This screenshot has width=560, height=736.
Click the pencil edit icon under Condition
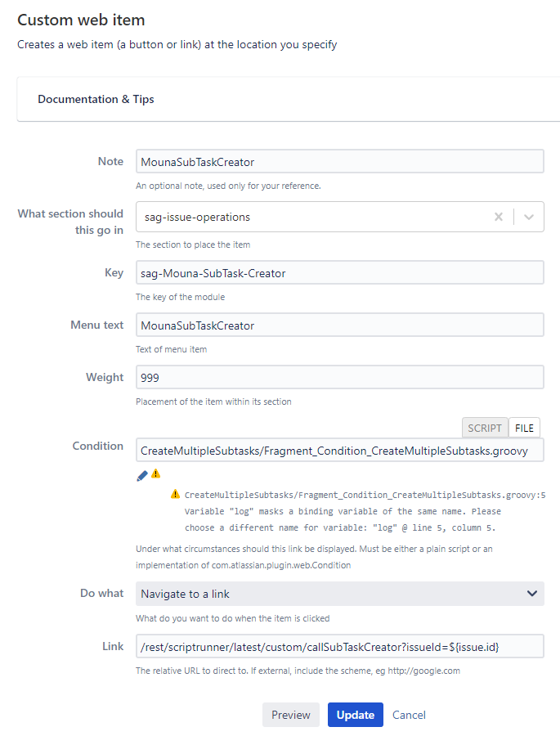pyautogui.click(x=142, y=475)
